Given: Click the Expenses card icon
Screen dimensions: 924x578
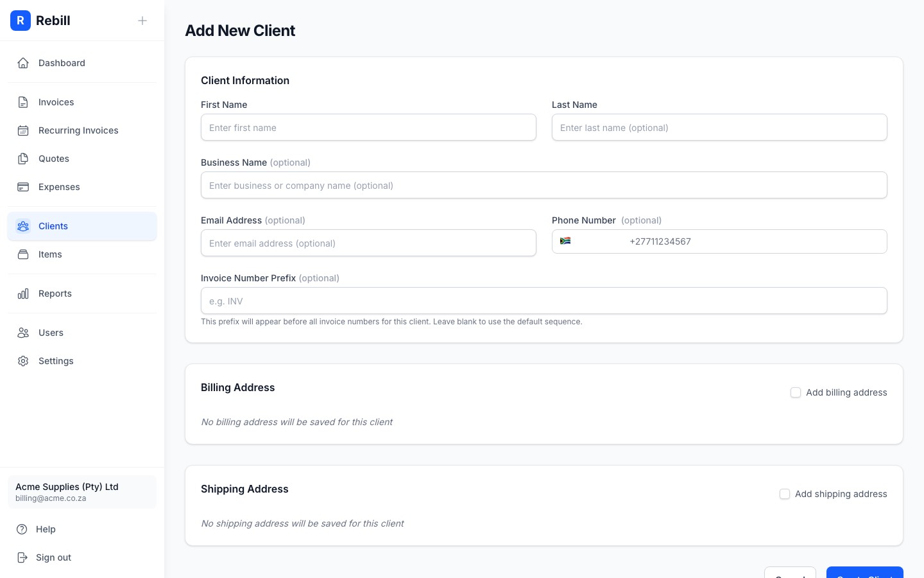Looking at the screenshot, I should pyautogui.click(x=23, y=187).
